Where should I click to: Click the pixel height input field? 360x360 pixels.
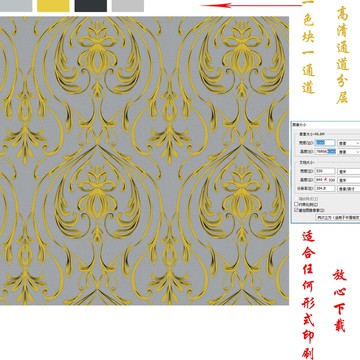325,152
